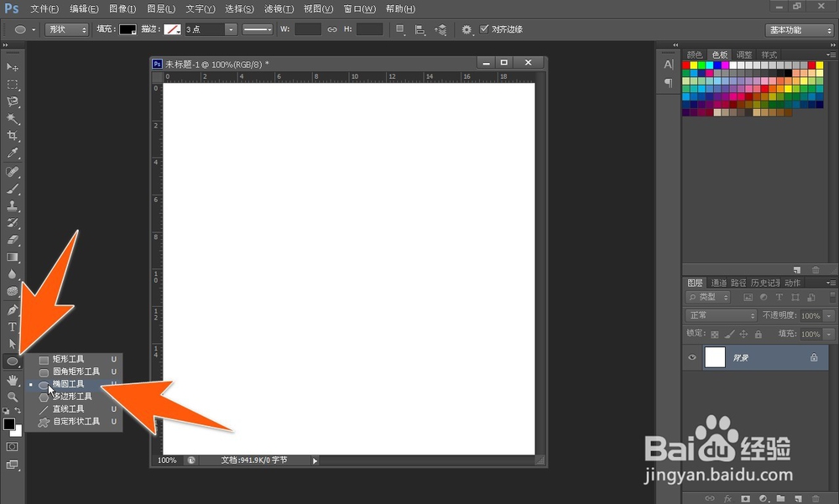839x504 pixels.
Task: Click the layer opacity 100% field
Action: [810, 315]
